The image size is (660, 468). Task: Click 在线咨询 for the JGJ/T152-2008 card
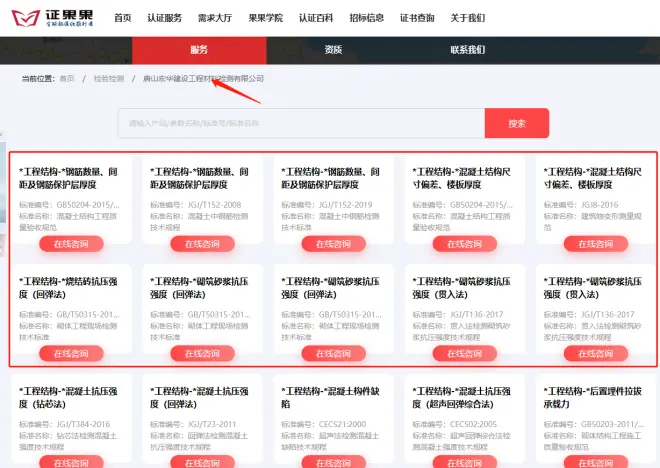[202, 244]
